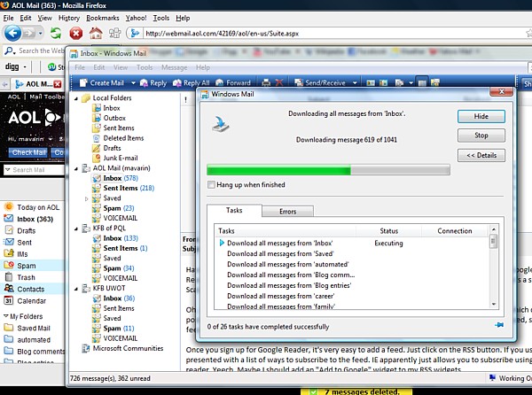Click Send/Receive toolbar button
The image size is (532, 395).
pos(320,82)
